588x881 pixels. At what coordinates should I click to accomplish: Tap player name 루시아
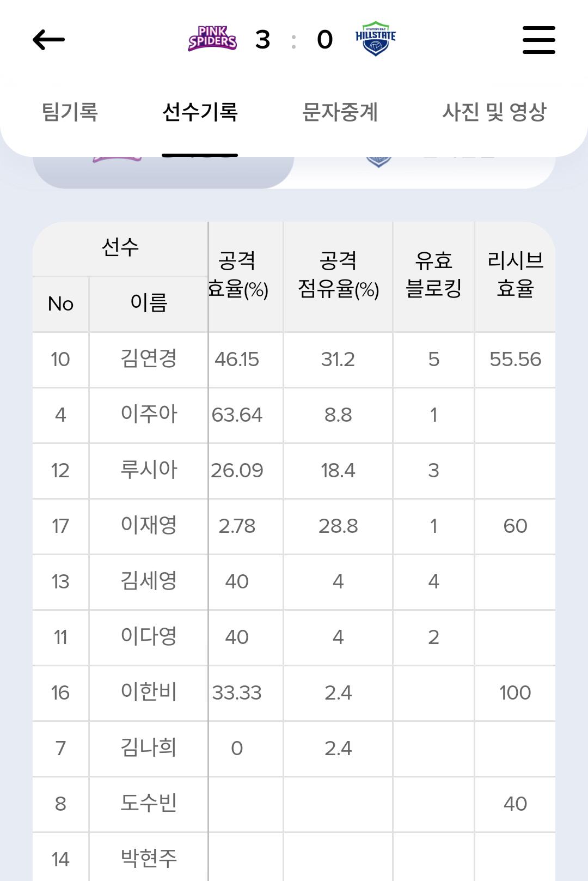coord(149,470)
